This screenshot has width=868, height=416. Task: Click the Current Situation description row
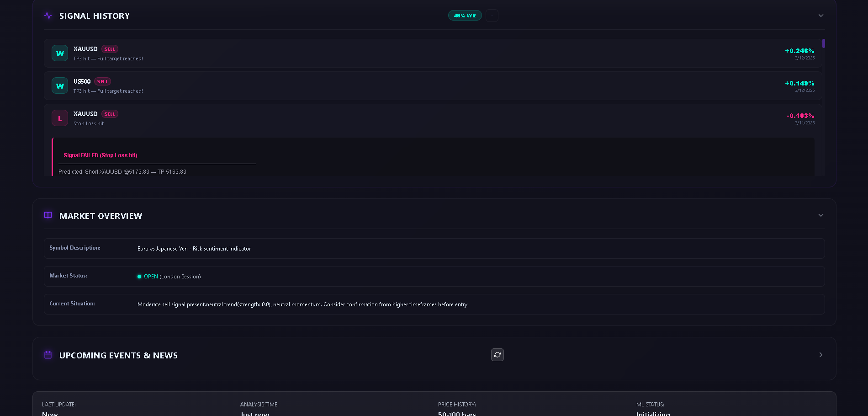[434, 304]
